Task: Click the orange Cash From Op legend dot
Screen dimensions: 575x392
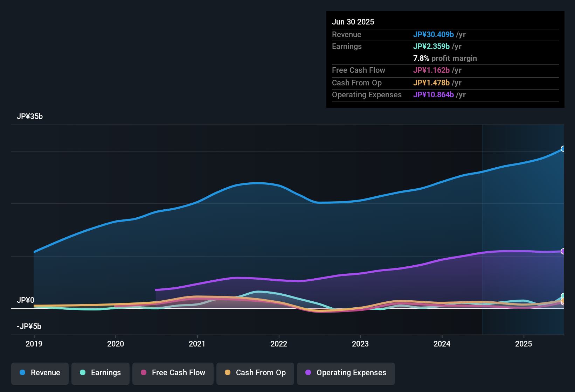Action: (x=227, y=373)
